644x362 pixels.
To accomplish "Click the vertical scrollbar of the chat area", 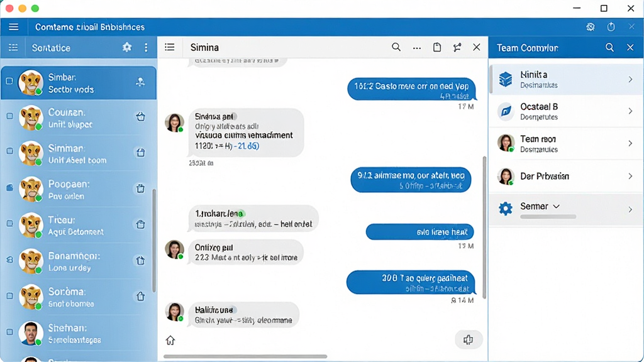I will click(x=484, y=228).
